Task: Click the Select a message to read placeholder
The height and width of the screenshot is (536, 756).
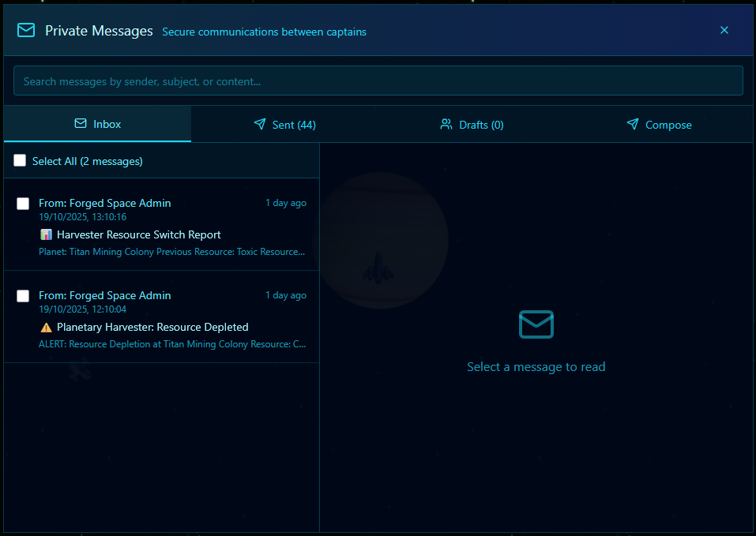Action: pos(536,367)
